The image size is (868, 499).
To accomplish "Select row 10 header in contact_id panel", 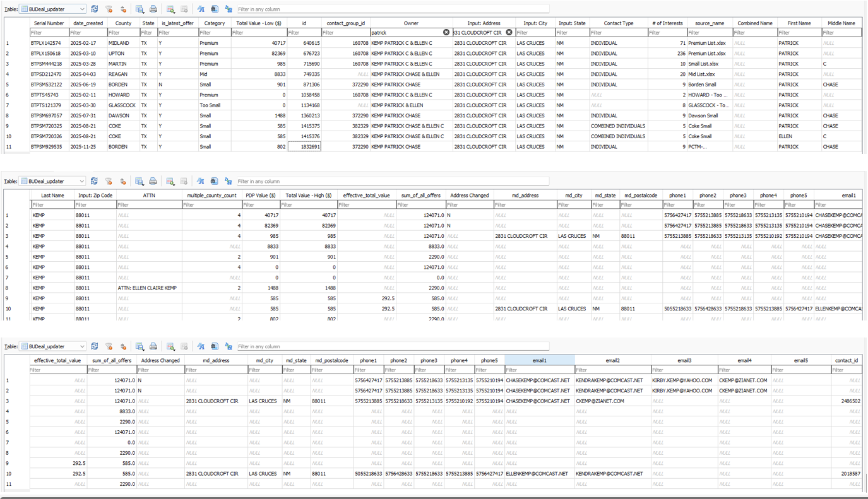I will pyautogui.click(x=17, y=473).
